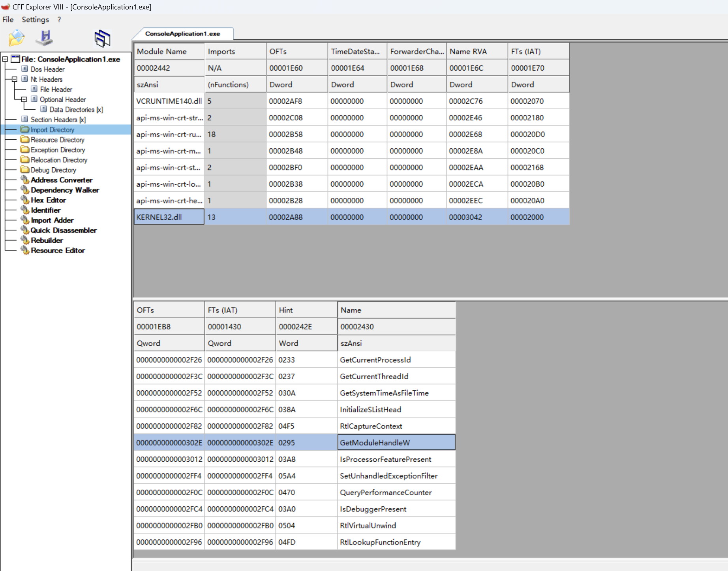The height and width of the screenshot is (571, 728).
Task: Launch the Dependency Walker tool
Action: coord(65,190)
